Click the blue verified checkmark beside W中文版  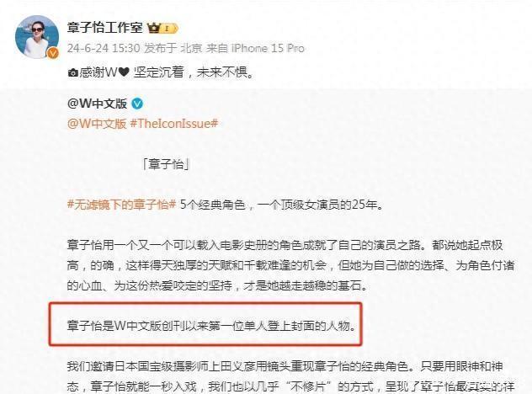pos(137,104)
